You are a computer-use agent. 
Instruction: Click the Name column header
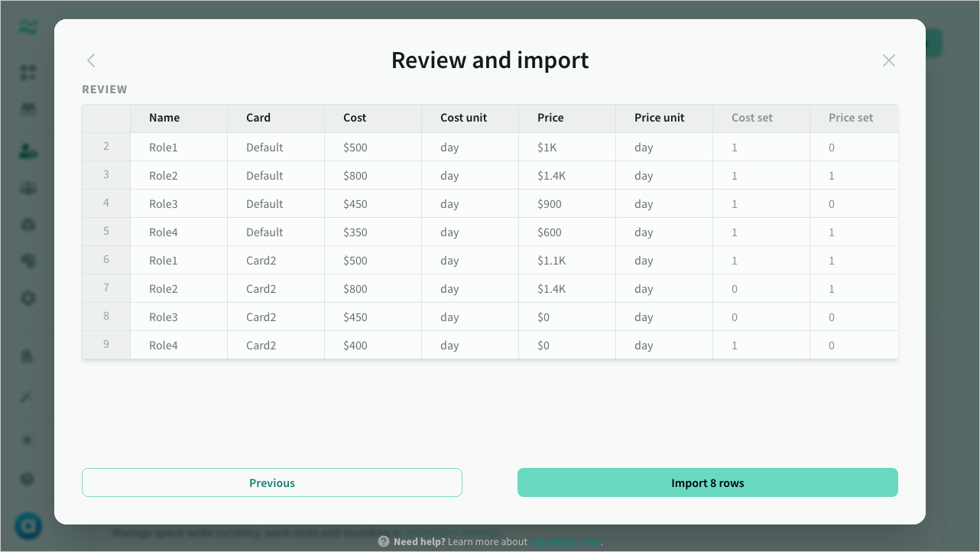164,118
